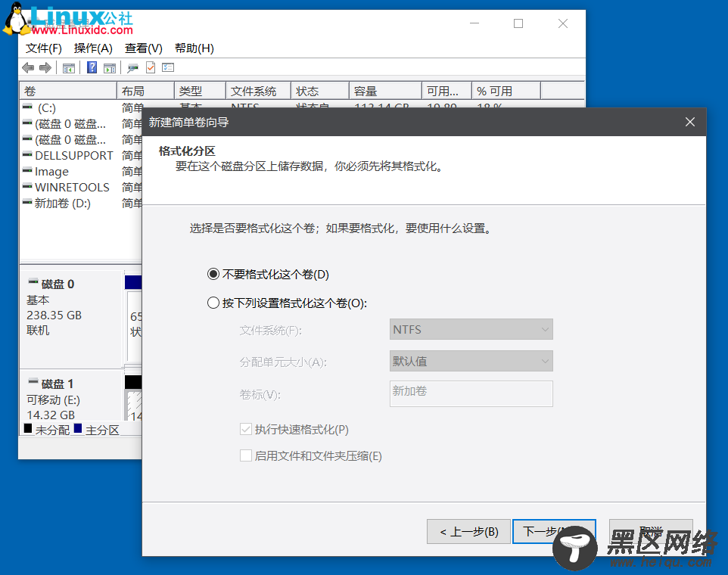Click the drive icon beside (C:) volume
The width and height of the screenshot is (728, 575).
27,107
